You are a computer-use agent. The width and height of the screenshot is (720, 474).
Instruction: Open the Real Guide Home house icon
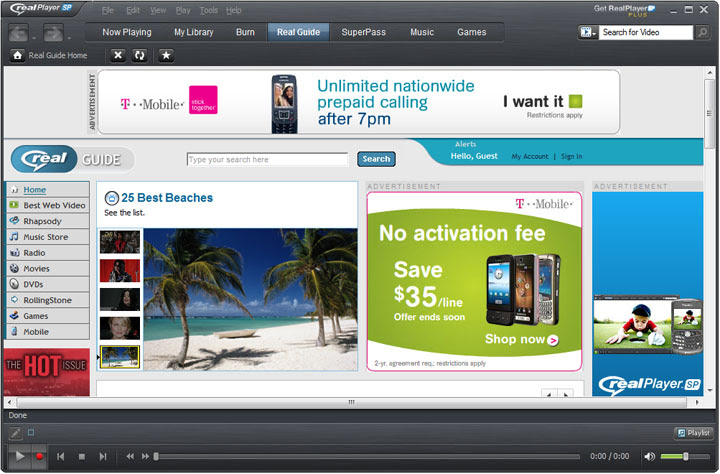pos(17,56)
